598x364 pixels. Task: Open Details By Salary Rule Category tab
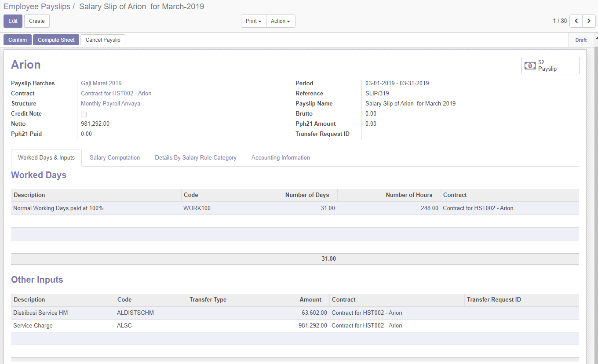click(x=196, y=158)
